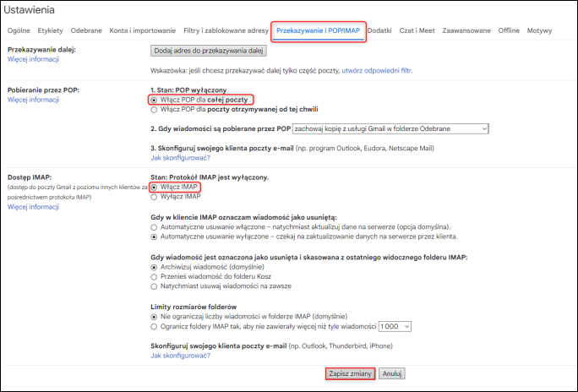This screenshot has height=392, width=578.
Task: Switch to the Etykiety tab
Action: coord(50,30)
